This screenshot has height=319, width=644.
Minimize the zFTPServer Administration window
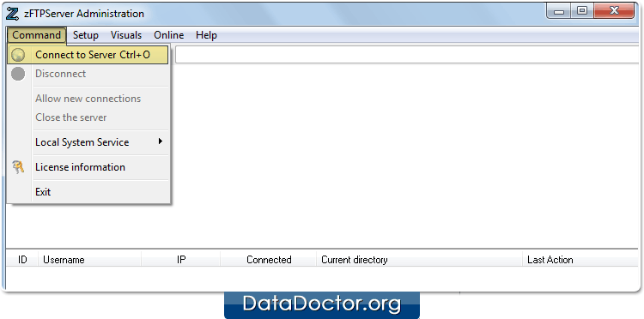pos(559,11)
